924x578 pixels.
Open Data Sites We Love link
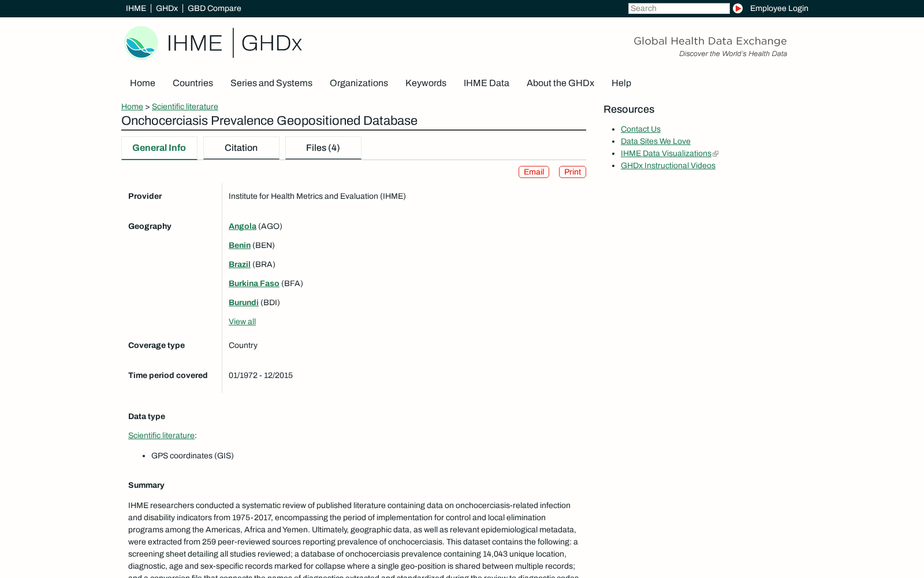click(655, 141)
